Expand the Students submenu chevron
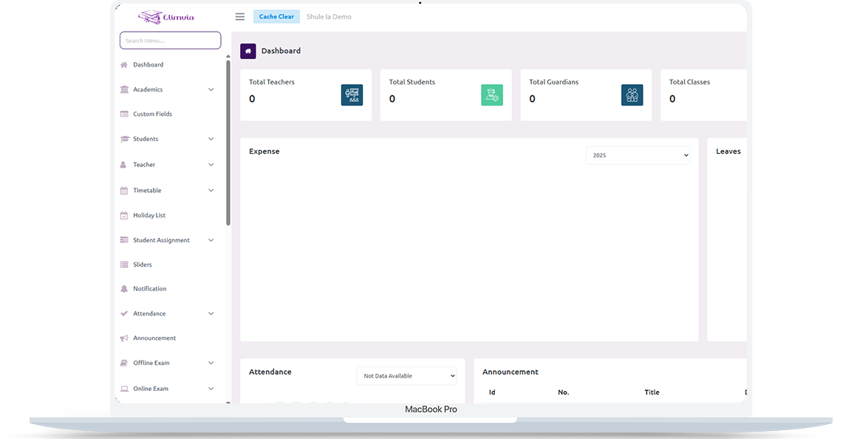868x439 pixels. click(x=211, y=139)
